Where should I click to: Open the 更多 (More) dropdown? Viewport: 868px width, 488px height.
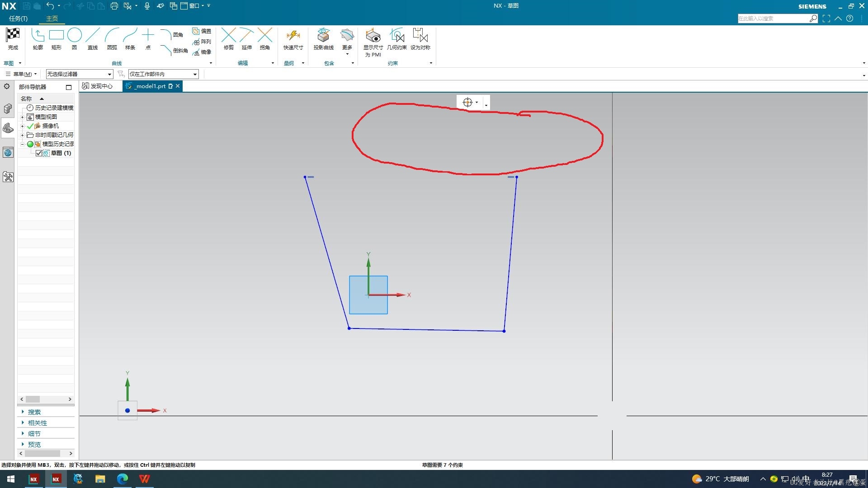tap(347, 42)
